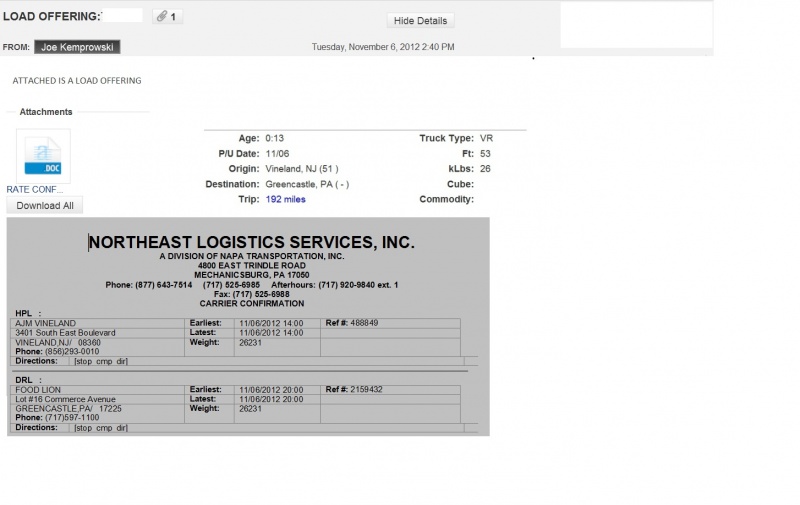Click the DRL section label
Image resolution: width=800 pixels, height=505 pixels.
pyautogui.click(x=28, y=380)
